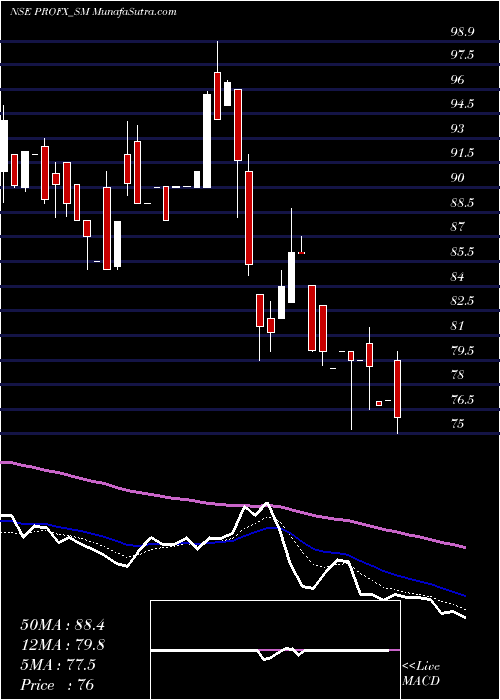Click the 82.5 price axis label

(x=462, y=301)
